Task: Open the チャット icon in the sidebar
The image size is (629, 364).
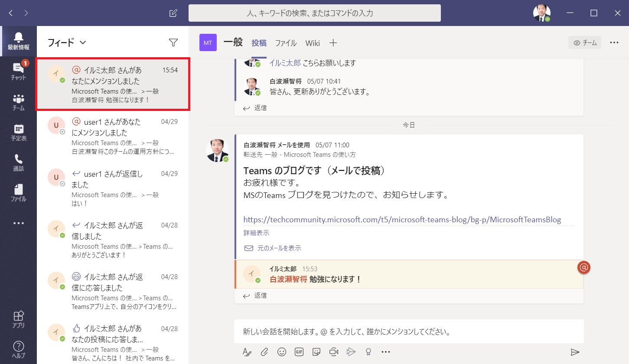Action: pos(18,71)
